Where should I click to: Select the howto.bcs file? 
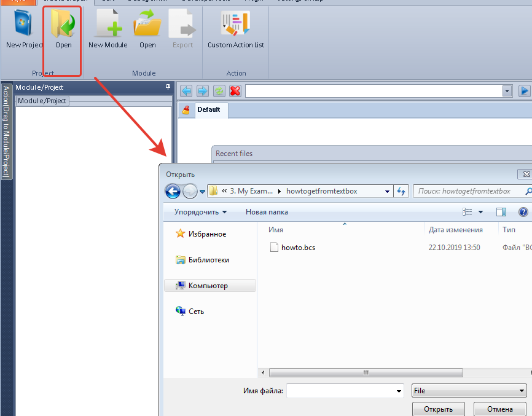click(x=297, y=248)
